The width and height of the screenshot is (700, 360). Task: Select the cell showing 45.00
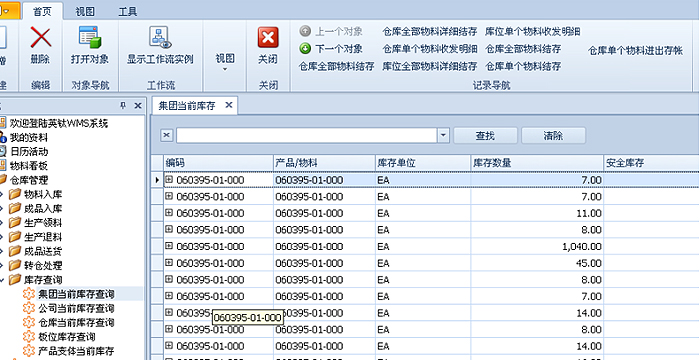pyautogui.click(x=537, y=263)
